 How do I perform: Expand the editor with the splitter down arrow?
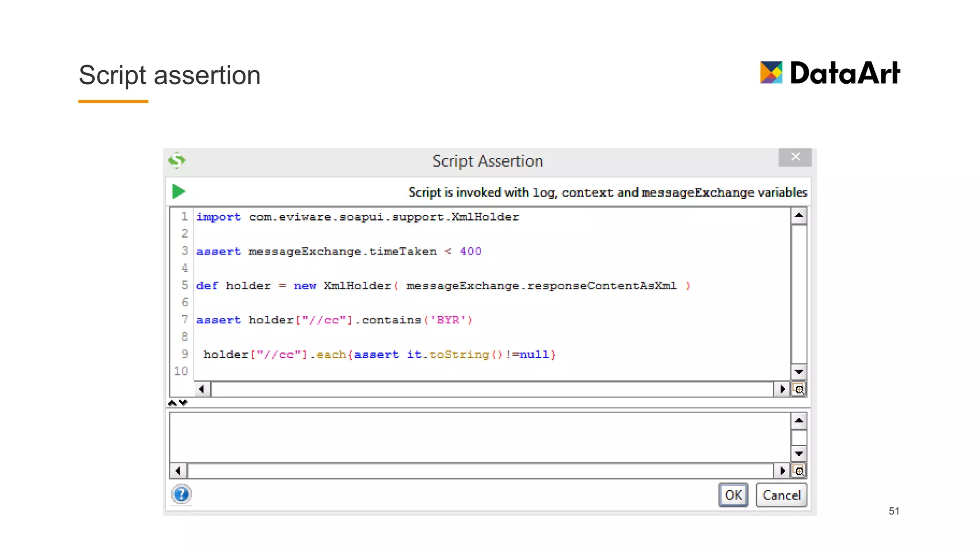(x=183, y=403)
